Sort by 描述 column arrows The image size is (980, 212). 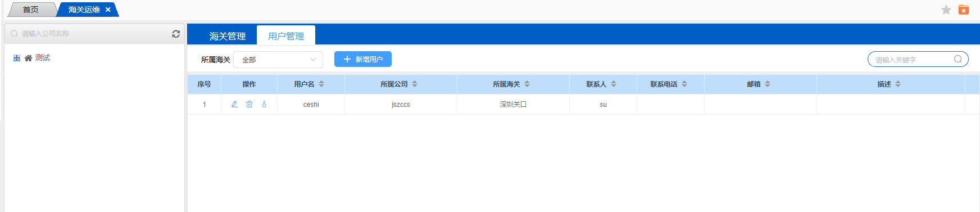click(x=898, y=84)
